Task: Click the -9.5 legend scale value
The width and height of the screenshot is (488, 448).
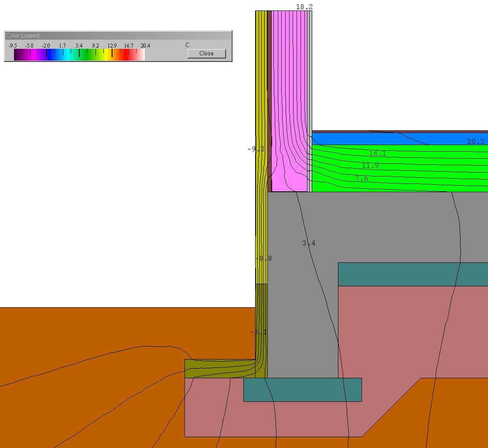Action: pos(13,45)
